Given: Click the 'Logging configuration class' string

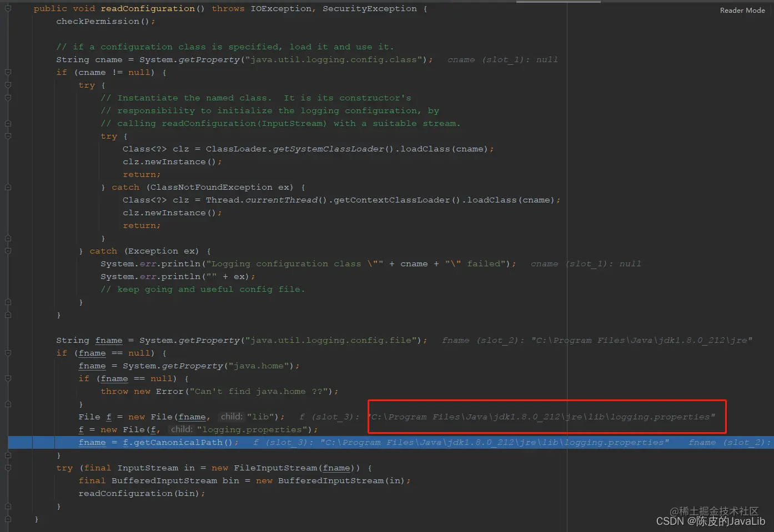Looking at the screenshot, I should point(294,264).
